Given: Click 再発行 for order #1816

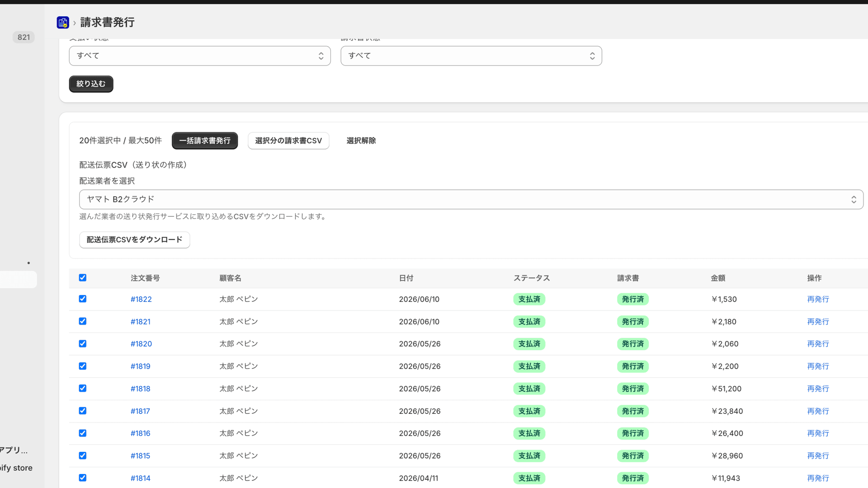Looking at the screenshot, I should click(x=818, y=433).
